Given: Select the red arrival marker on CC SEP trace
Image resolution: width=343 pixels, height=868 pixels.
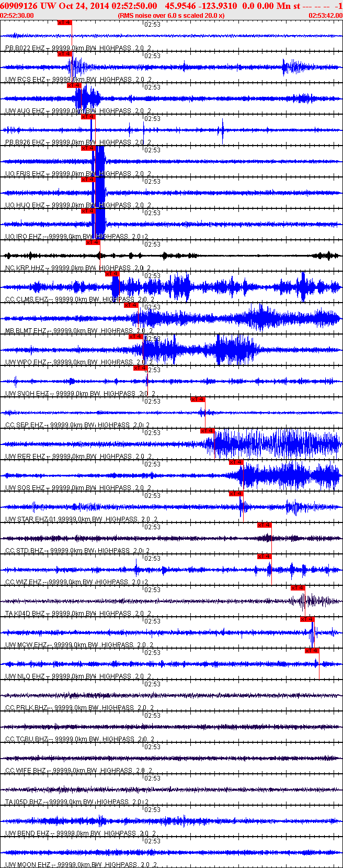Looking at the screenshot, I should point(198,399).
